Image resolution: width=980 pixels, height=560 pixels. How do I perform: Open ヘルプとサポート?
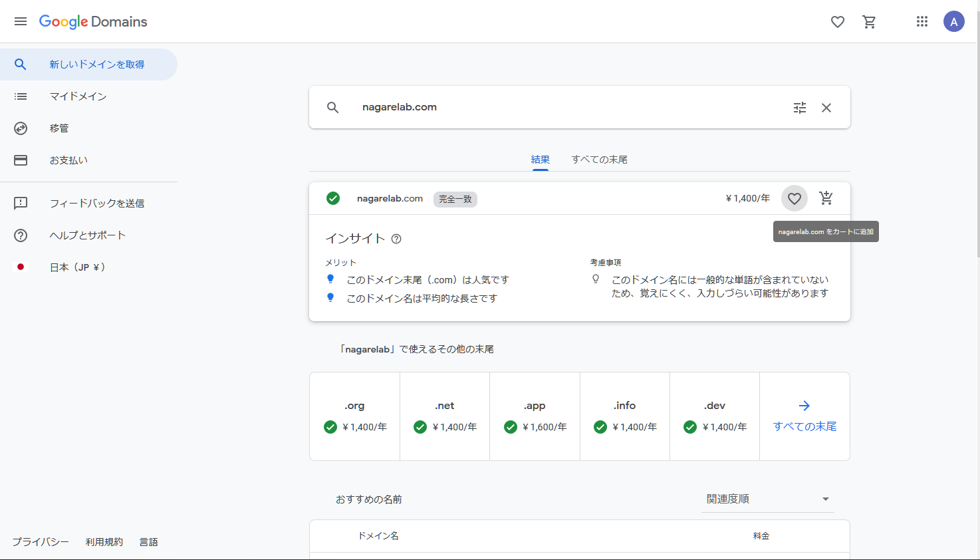(x=88, y=235)
